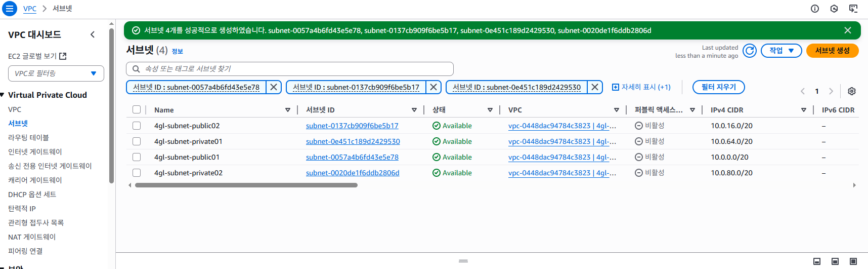The height and width of the screenshot is (269, 868).
Task: Select NAT 게이트웨이 in sidebar
Action: [32, 237]
